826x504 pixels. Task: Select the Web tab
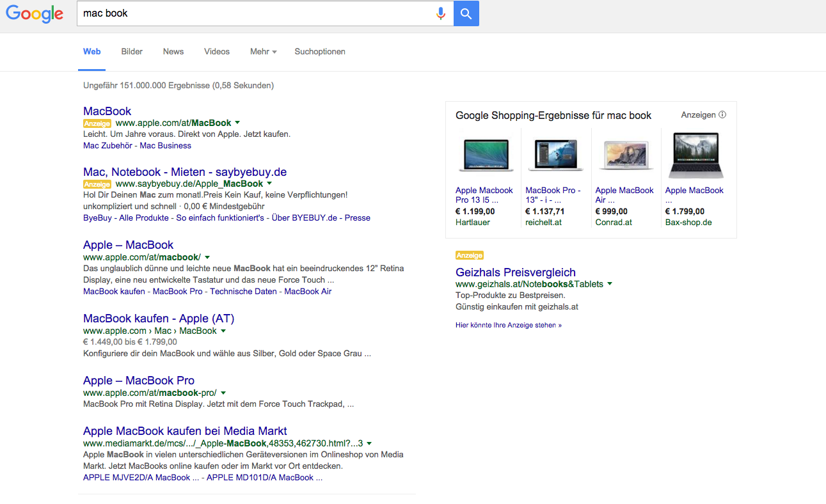[92, 52]
